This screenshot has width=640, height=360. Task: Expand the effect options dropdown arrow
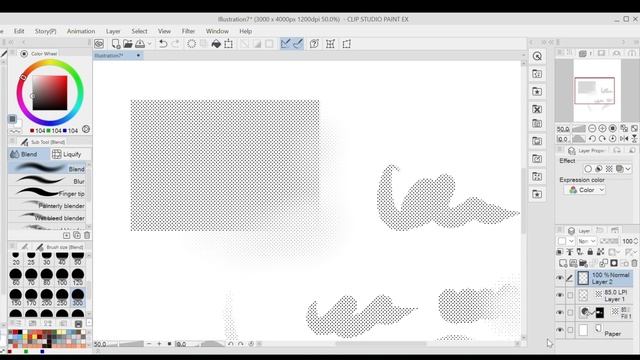tap(628, 169)
